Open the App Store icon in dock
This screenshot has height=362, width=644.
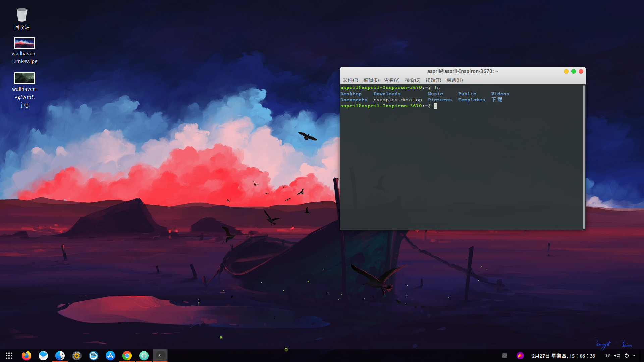click(110, 356)
